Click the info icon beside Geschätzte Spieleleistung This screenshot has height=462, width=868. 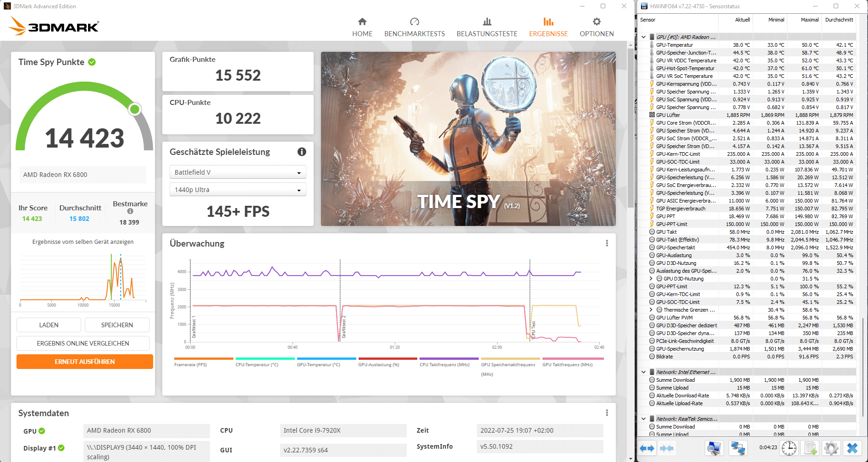click(x=302, y=152)
